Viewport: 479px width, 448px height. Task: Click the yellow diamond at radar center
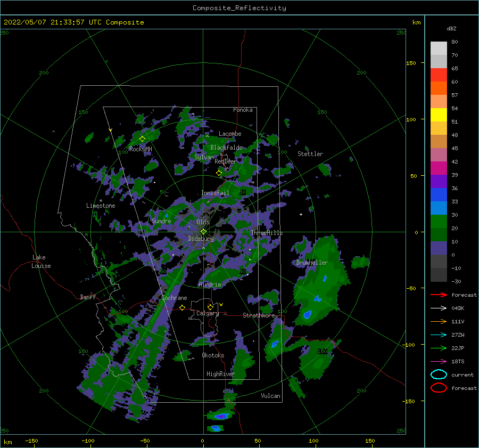pyautogui.click(x=203, y=232)
